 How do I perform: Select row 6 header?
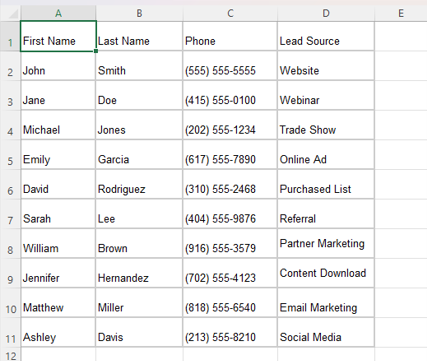coord(10,184)
